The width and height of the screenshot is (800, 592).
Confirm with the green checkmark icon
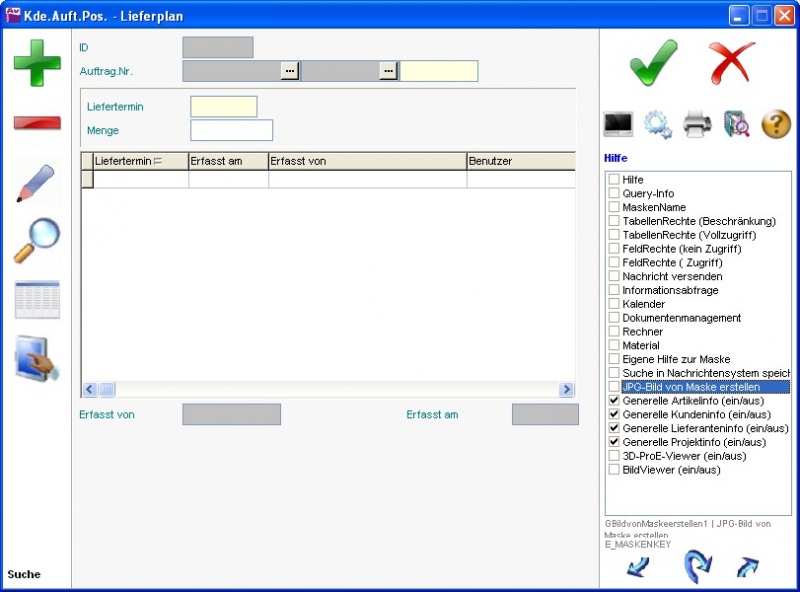(653, 63)
